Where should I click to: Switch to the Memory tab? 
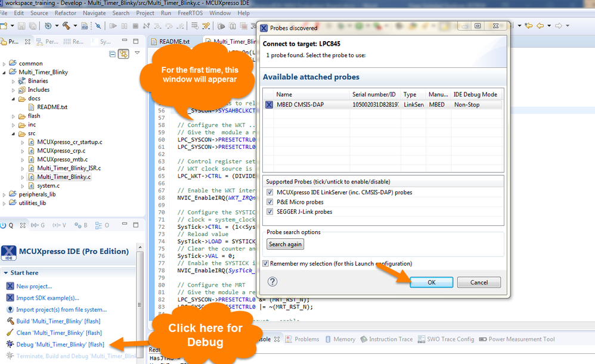coord(340,340)
